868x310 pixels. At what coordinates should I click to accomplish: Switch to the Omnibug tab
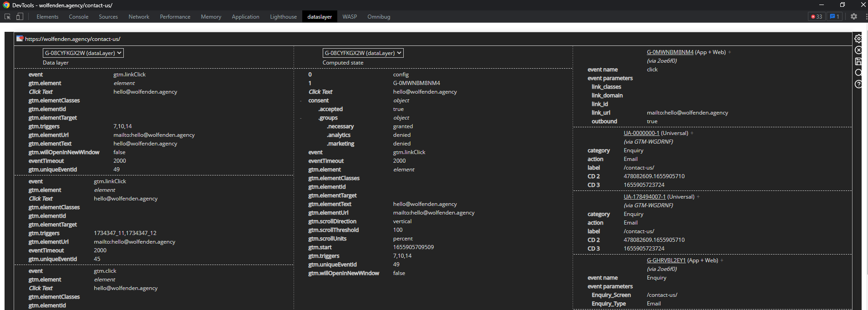(x=379, y=17)
